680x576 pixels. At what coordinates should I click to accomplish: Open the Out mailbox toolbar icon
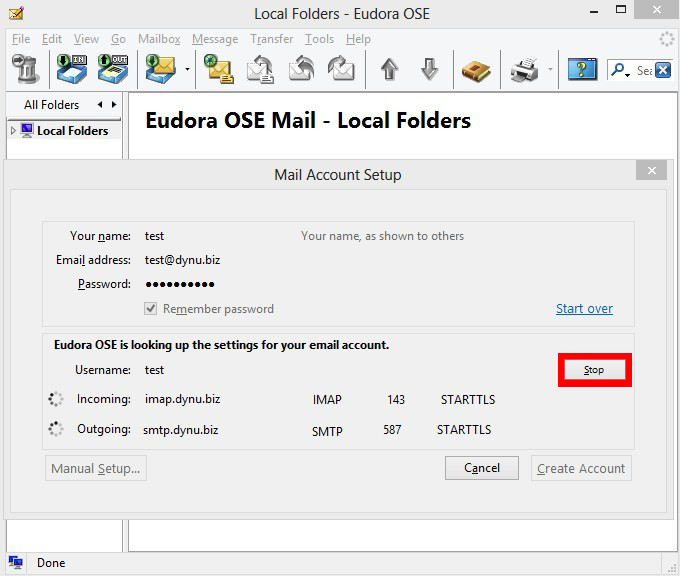[113, 69]
